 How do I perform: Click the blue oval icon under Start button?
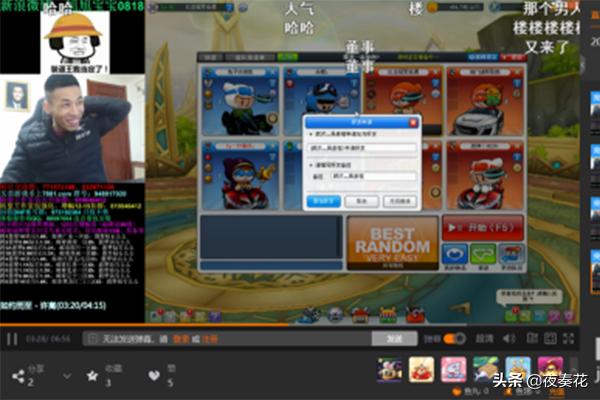pyautogui.click(x=455, y=254)
